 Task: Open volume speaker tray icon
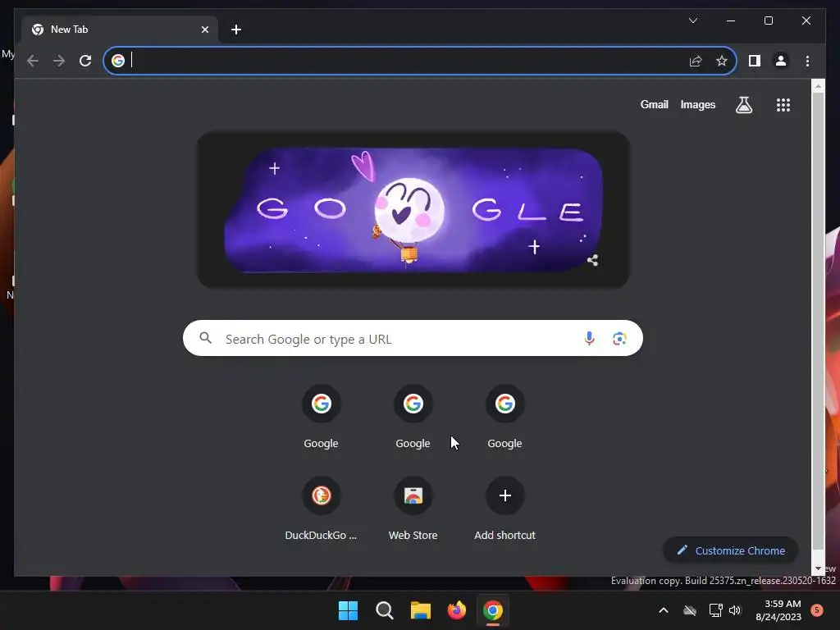(x=735, y=610)
